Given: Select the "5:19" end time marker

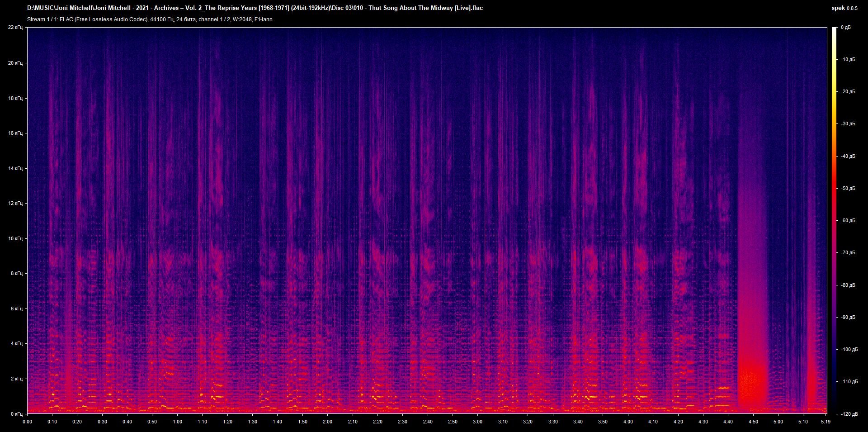Looking at the screenshot, I should pos(825,421).
